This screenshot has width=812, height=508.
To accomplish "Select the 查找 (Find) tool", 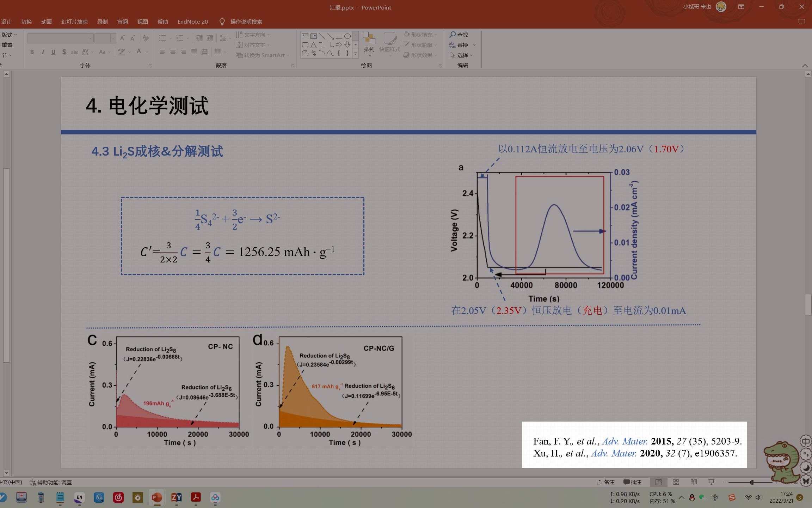I will [x=460, y=35].
